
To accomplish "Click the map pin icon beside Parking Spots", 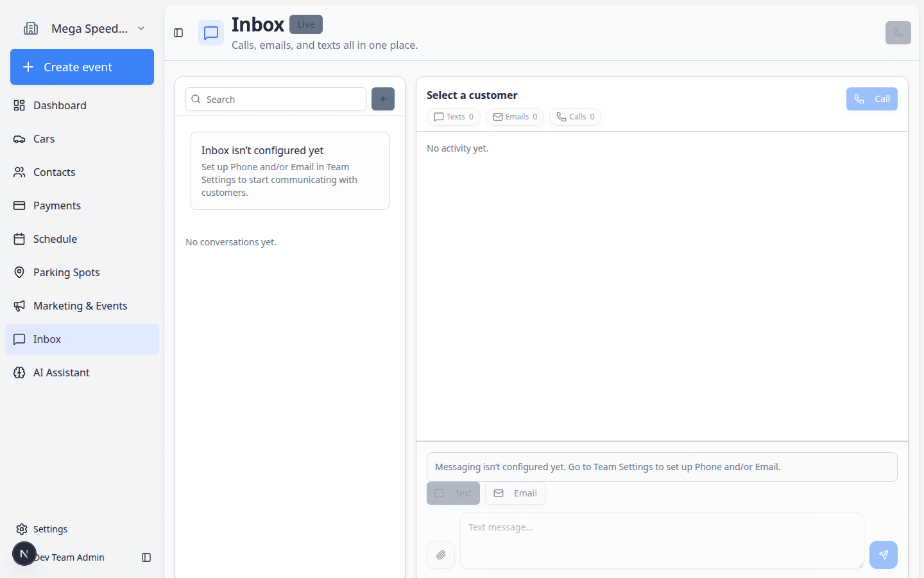I will pyautogui.click(x=19, y=272).
